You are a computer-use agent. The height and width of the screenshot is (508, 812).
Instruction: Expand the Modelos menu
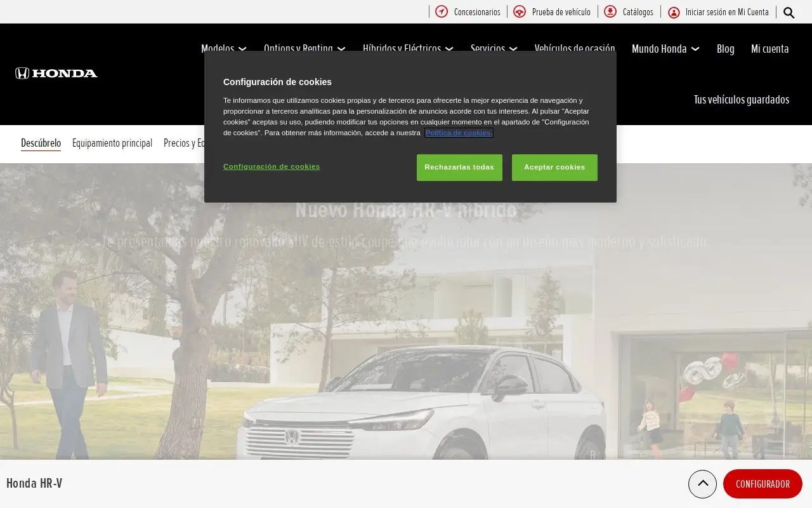pyautogui.click(x=223, y=48)
